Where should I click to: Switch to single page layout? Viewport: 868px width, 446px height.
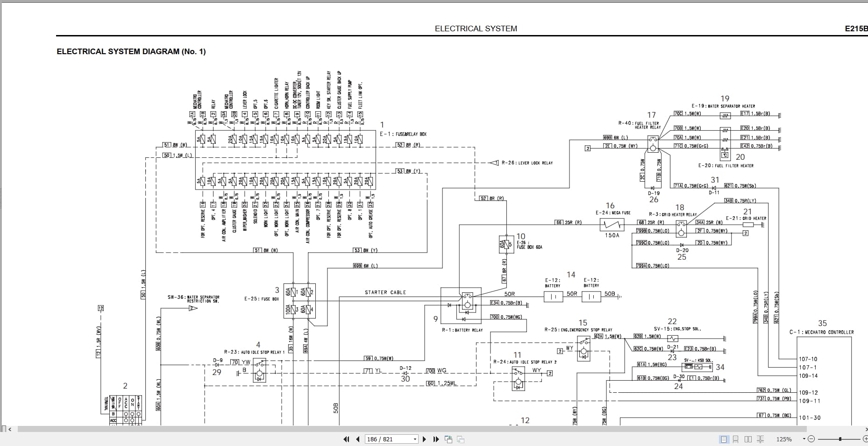(x=724, y=439)
